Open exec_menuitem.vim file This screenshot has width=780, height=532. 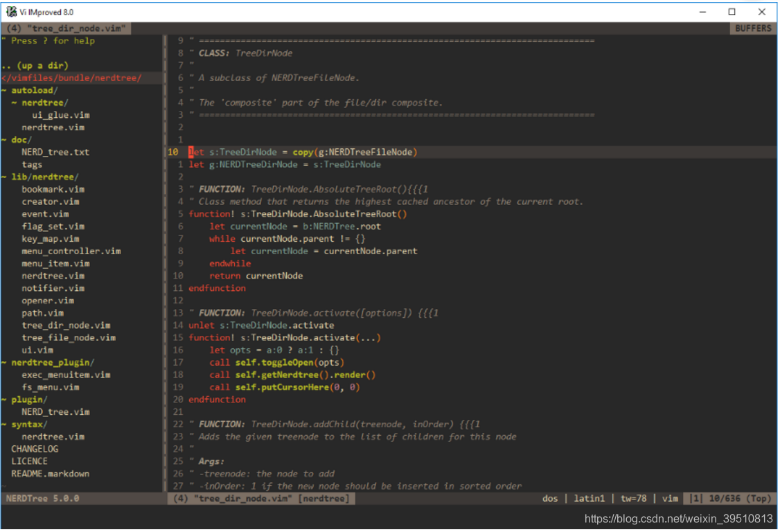click(67, 375)
